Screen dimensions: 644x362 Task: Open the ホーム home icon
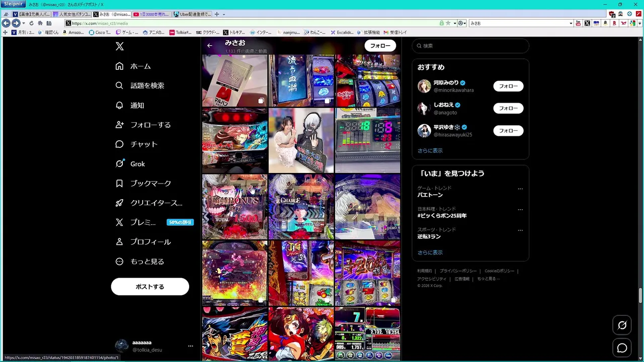tap(119, 66)
